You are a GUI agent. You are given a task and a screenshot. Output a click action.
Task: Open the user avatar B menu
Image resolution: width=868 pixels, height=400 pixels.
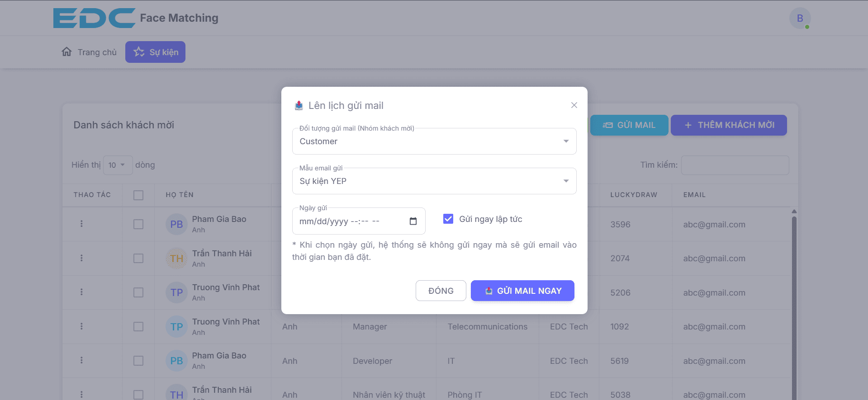tap(800, 19)
